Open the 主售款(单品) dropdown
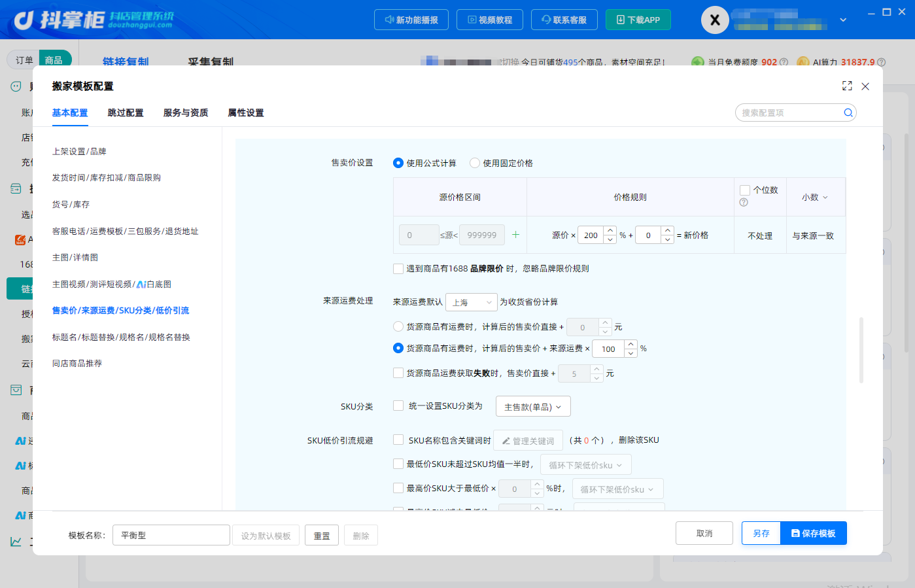The image size is (915, 588). pos(533,407)
